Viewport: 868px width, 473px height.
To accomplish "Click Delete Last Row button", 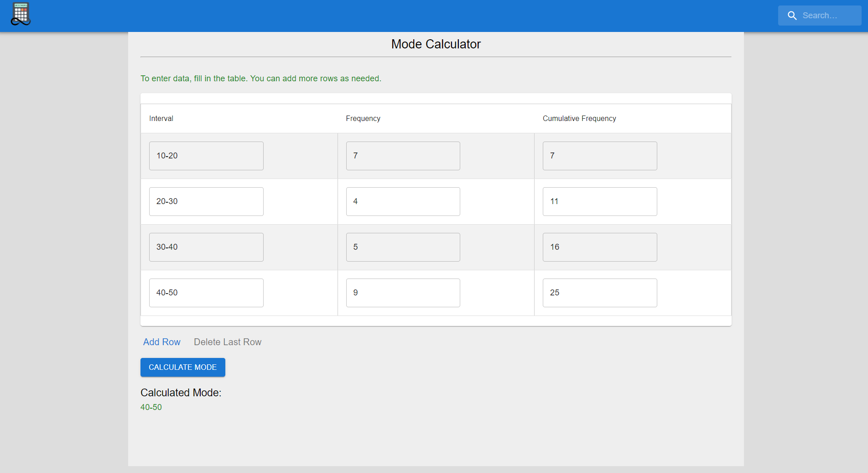I will (228, 342).
